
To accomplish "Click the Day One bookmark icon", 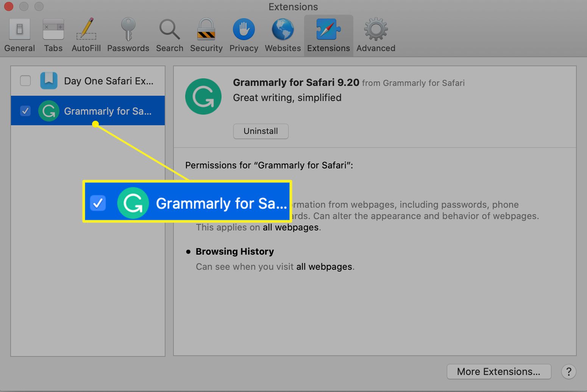I will pyautogui.click(x=49, y=81).
